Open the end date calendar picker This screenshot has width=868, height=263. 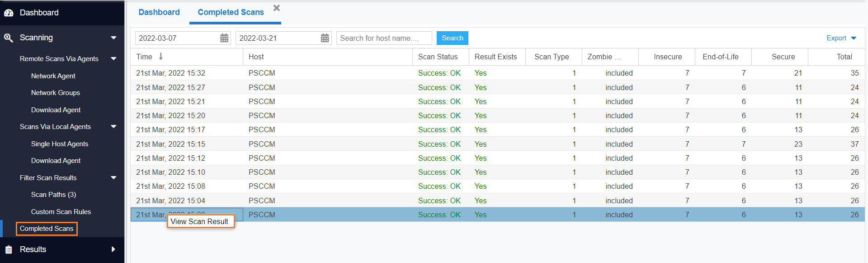(325, 38)
